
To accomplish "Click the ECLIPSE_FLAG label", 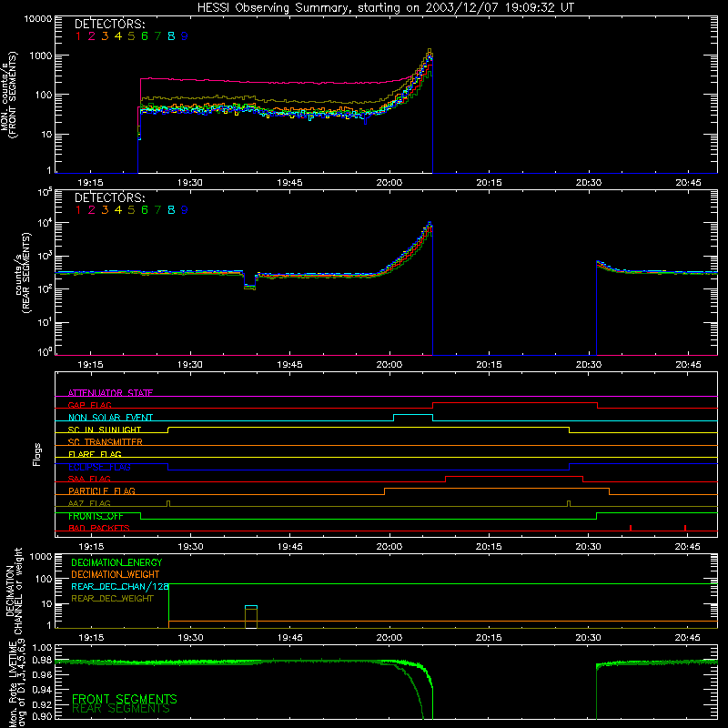I will (x=99, y=467).
